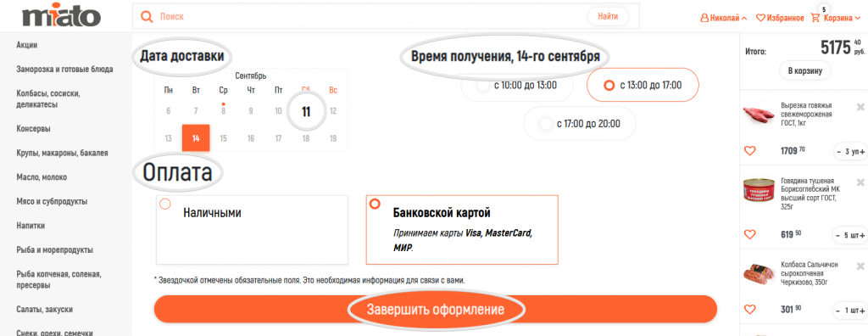
Task: Open Салаты, закуски category
Action: 45,310
